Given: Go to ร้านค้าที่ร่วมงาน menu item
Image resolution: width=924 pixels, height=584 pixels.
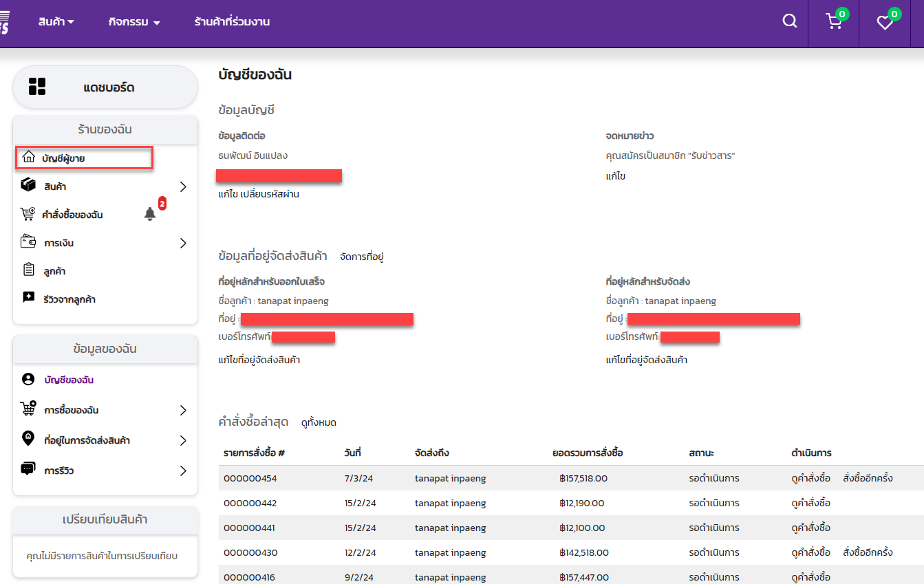Looking at the screenshot, I should (x=232, y=22).
